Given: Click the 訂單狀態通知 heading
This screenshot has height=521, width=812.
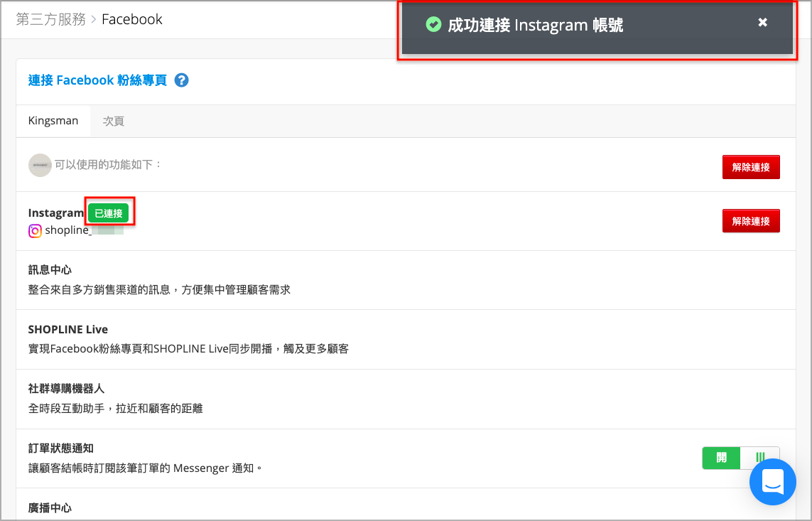Looking at the screenshot, I should [x=60, y=448].
